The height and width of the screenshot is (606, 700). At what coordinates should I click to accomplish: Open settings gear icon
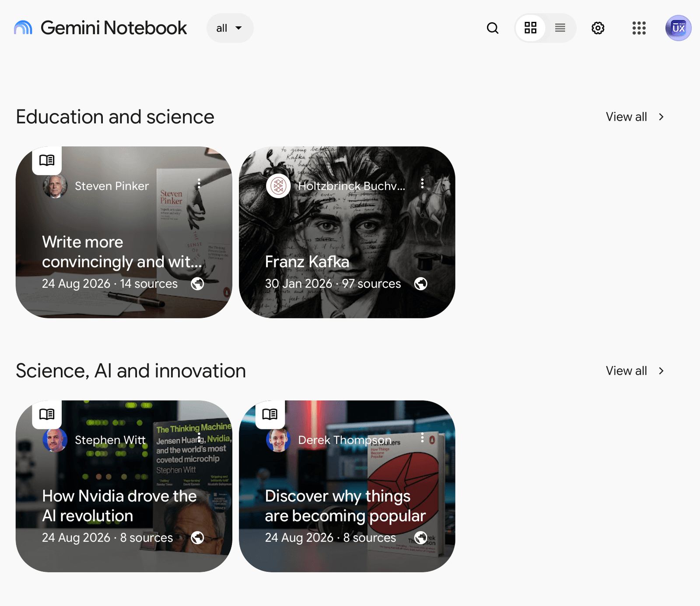598,28
